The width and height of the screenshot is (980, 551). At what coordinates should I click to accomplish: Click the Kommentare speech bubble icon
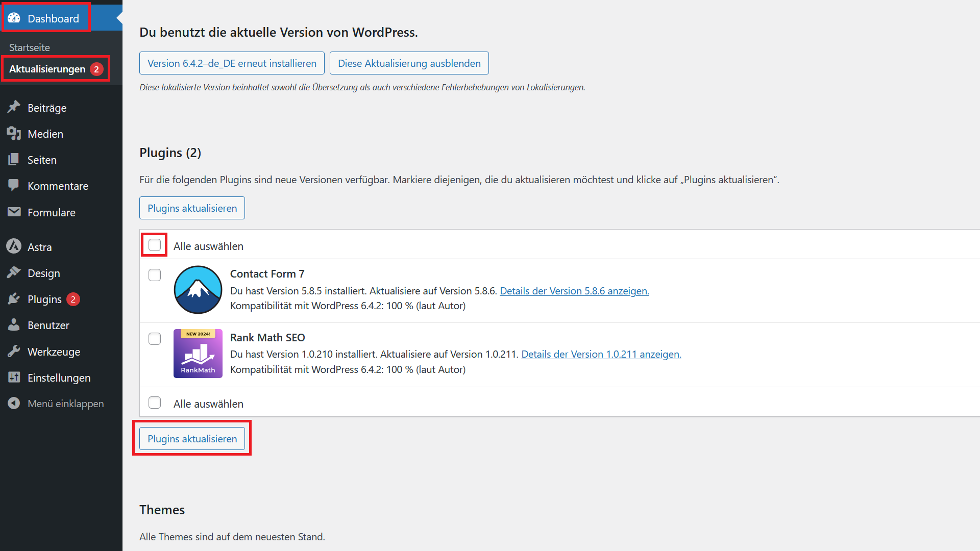(x=14, y=186)
